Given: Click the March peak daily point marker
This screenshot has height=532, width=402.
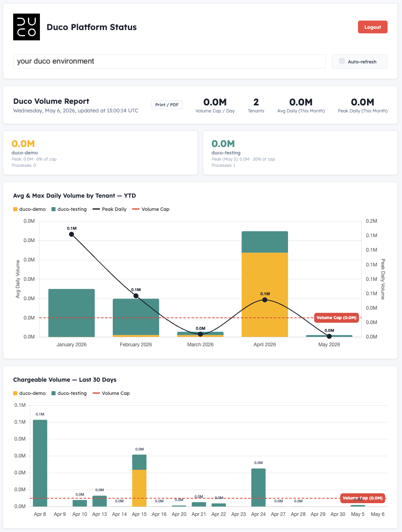Looking at the screenshot, I should [200, 334].
